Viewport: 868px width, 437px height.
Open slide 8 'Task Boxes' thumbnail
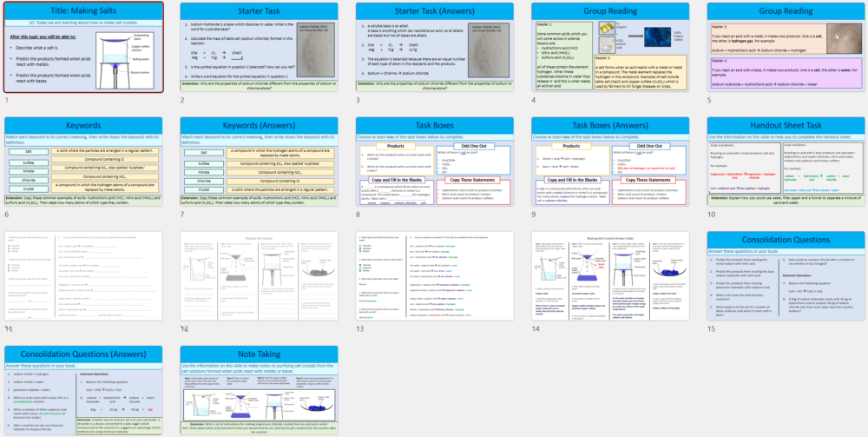point(435,162)
